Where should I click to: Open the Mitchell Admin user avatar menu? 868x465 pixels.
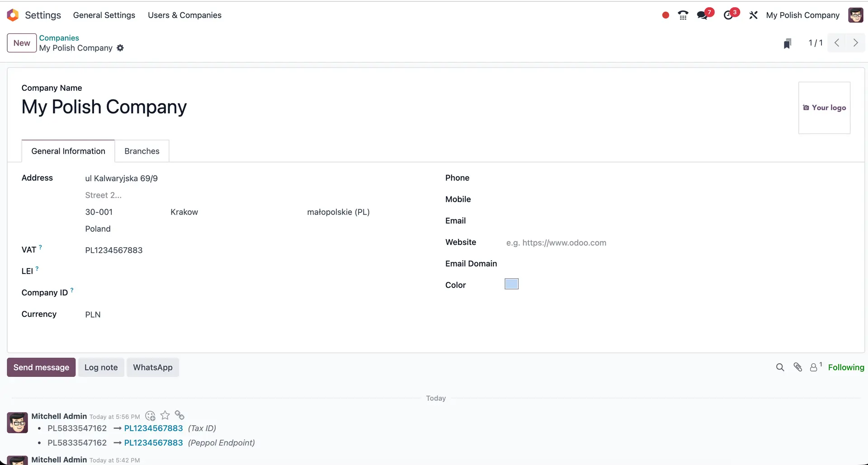855,15
